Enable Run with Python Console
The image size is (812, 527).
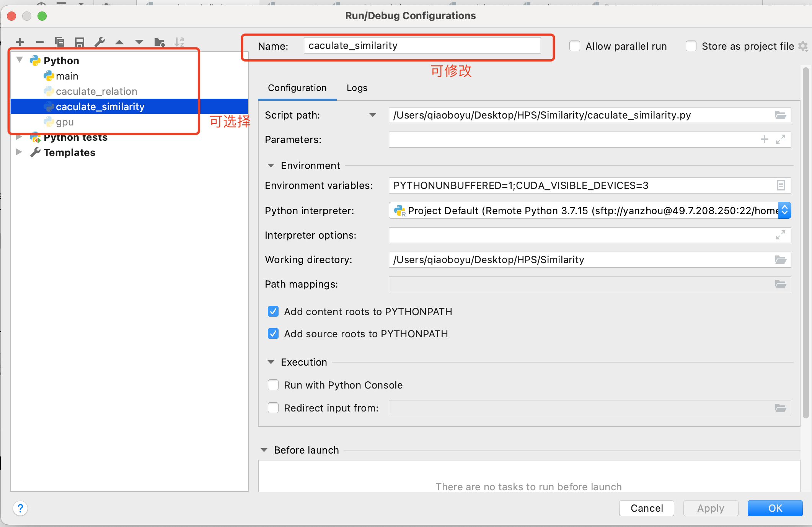(x=273, y=385)
